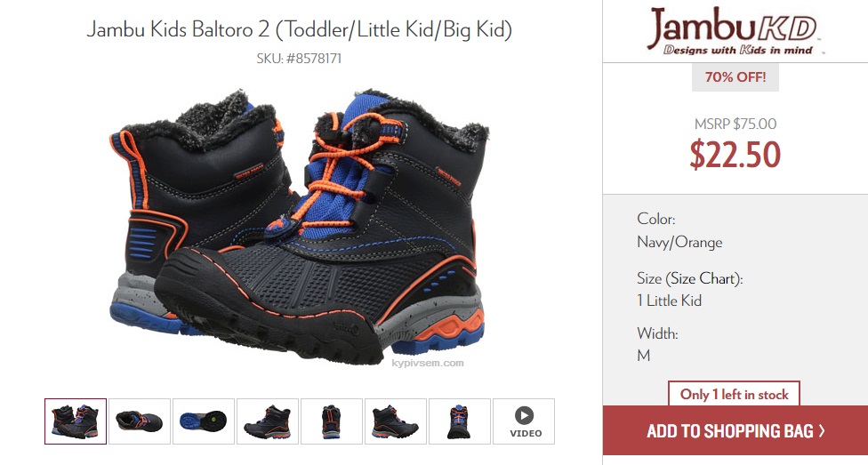868x465 pixels.
Task: Click the Jambu Kids Baltoro 2 title
Action: click(300, 29)
